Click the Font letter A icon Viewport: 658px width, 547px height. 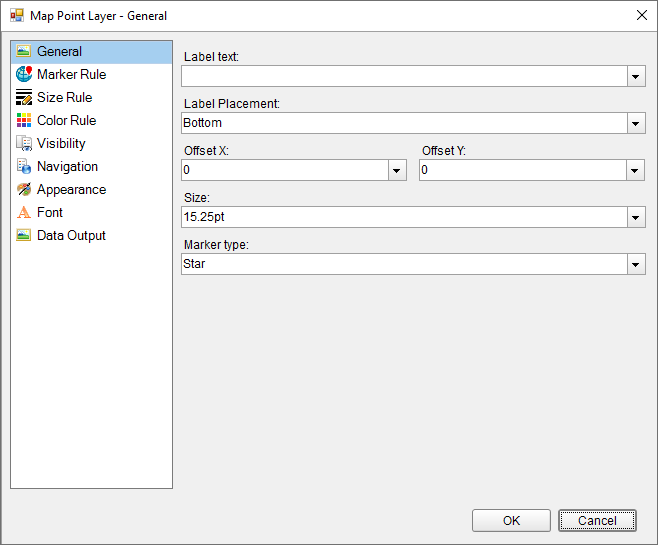pyautogui.click(x=24, y=212)
